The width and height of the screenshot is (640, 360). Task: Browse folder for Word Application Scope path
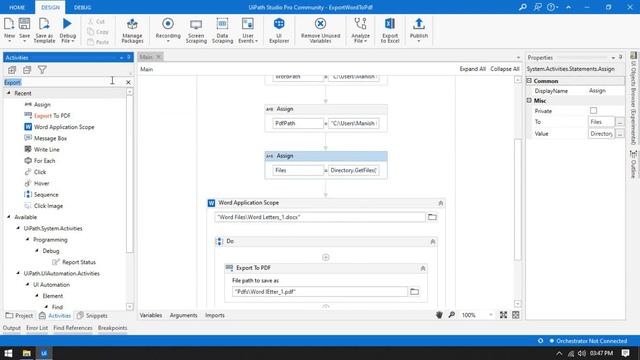coord(432,217)
